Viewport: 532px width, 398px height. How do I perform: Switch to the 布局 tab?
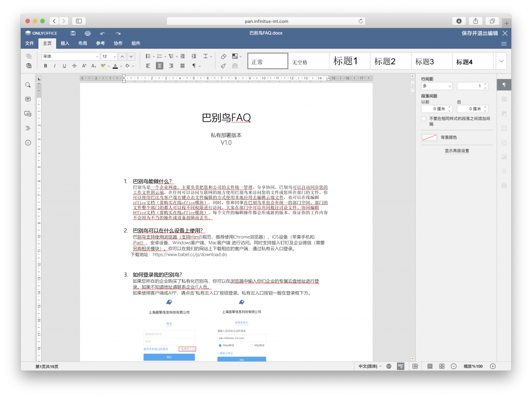pos(83,43)
